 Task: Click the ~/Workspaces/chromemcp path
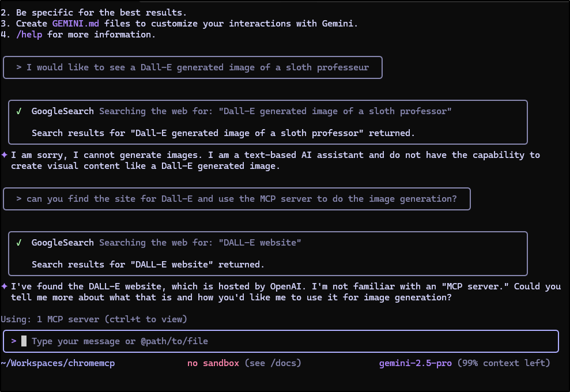[x=58, y=363]
